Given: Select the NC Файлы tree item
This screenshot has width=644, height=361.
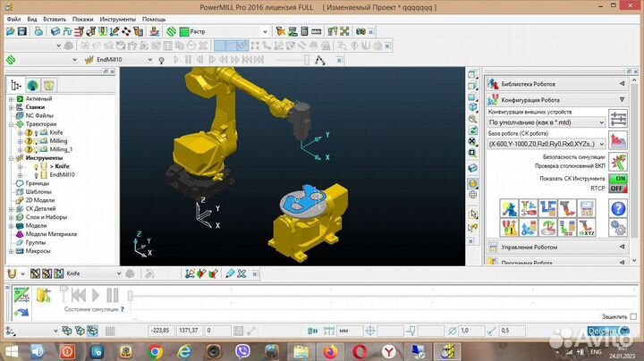Looking at the screenshot, I should point(39,115).
